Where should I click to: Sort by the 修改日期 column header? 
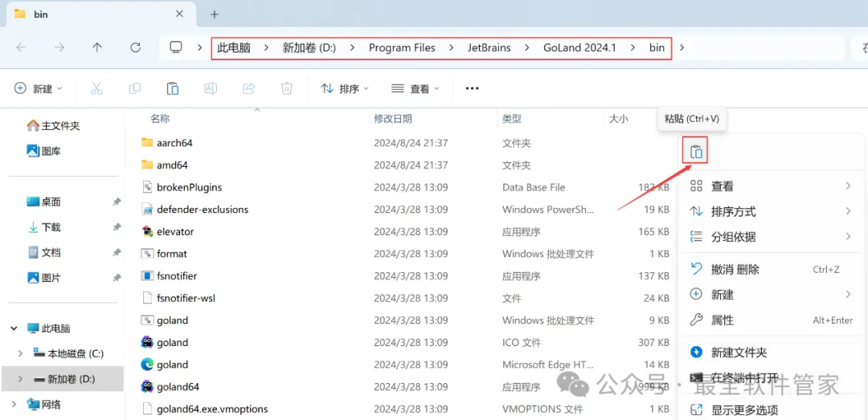(393, 118)
